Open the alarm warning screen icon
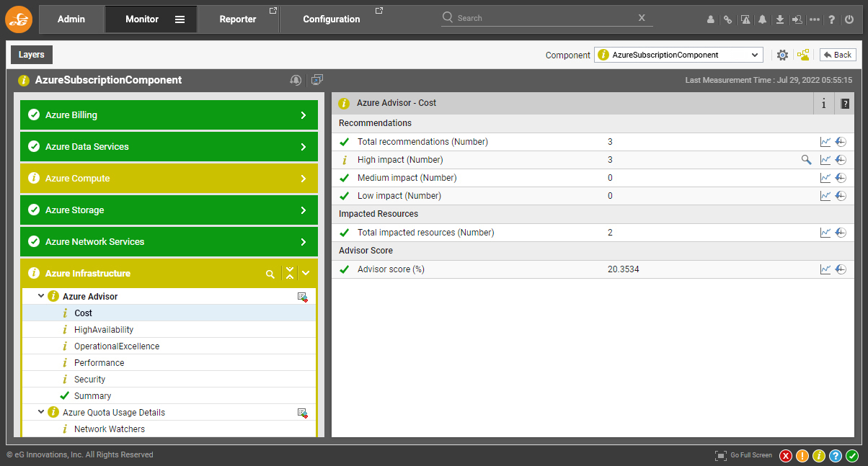 tap(745, 19)
